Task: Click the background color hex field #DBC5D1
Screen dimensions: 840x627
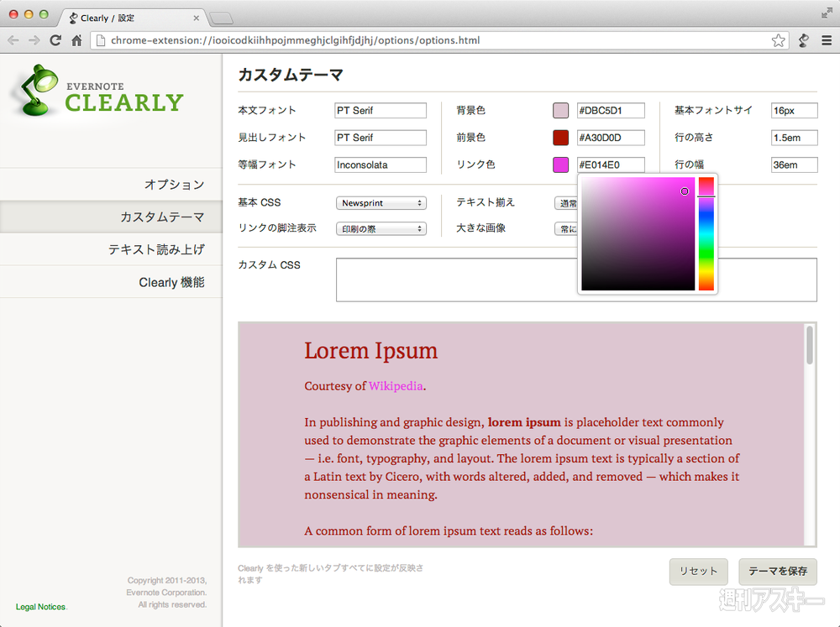Action: click(x=611, y=110)
